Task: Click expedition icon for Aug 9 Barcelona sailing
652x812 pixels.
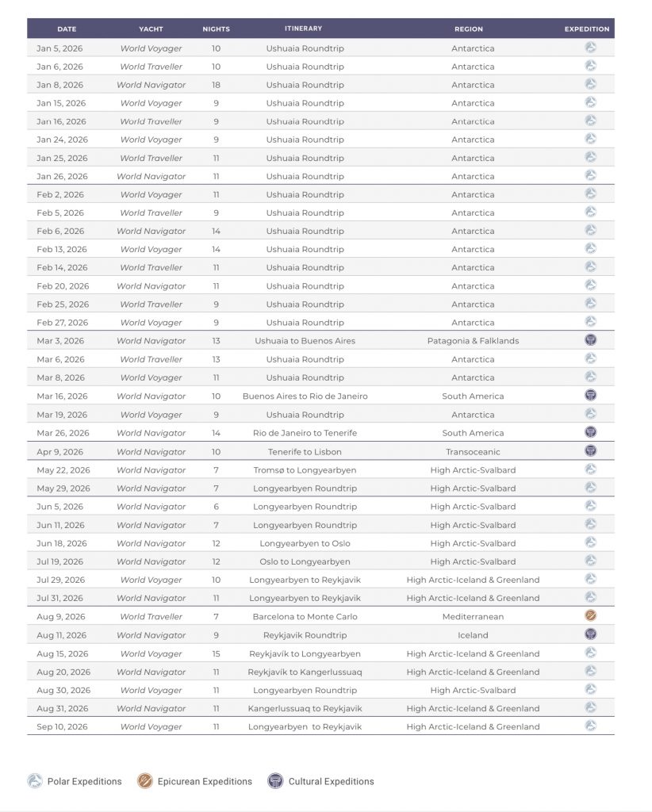Action: [x=590, y=616]
